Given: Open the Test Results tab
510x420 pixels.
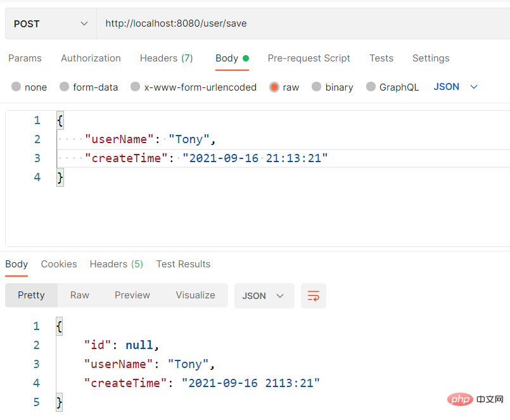Looking at the screenshot, I should point(183,264).
